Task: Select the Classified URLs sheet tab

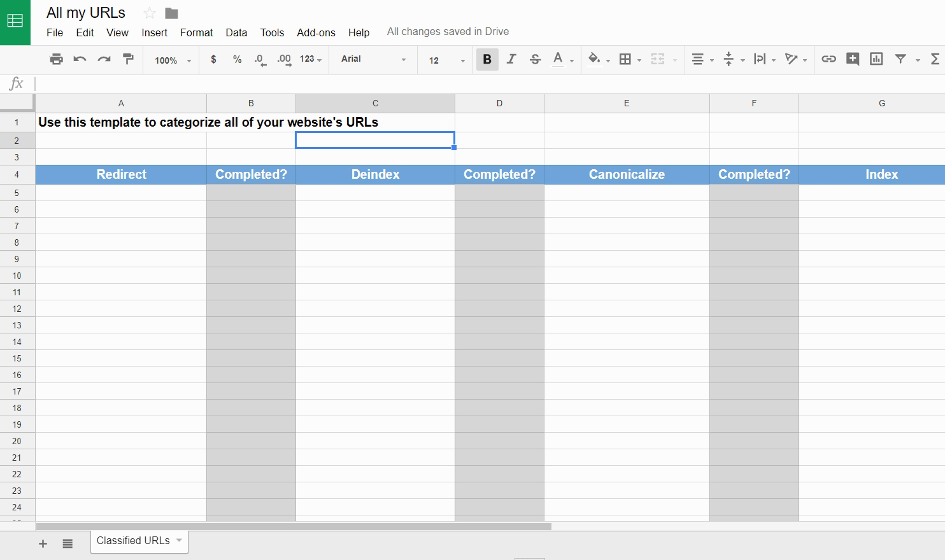Action: click(x=133, y=541)
